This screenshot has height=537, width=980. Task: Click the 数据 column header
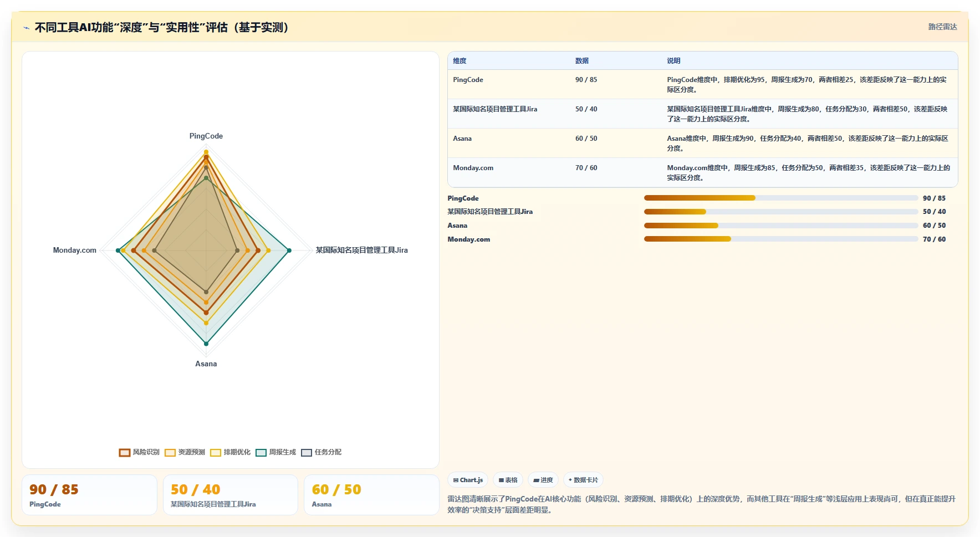[582, 61]
